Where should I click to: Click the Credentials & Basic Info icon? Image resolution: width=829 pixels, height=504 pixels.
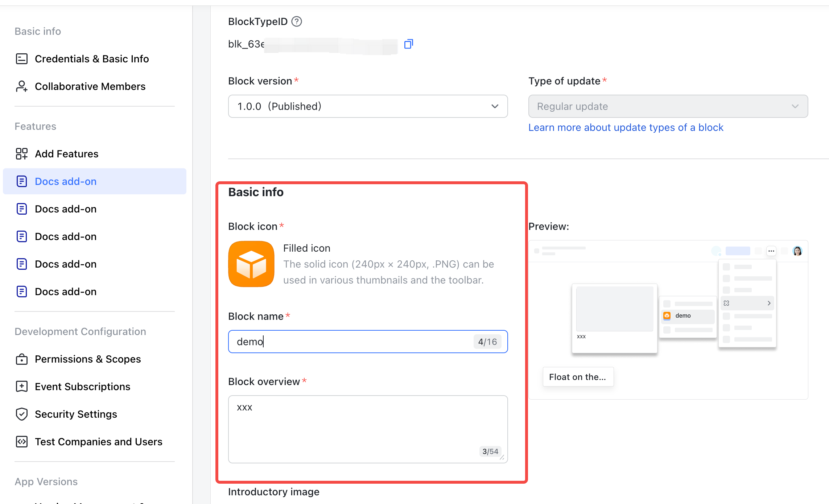[x=22, y=59]
